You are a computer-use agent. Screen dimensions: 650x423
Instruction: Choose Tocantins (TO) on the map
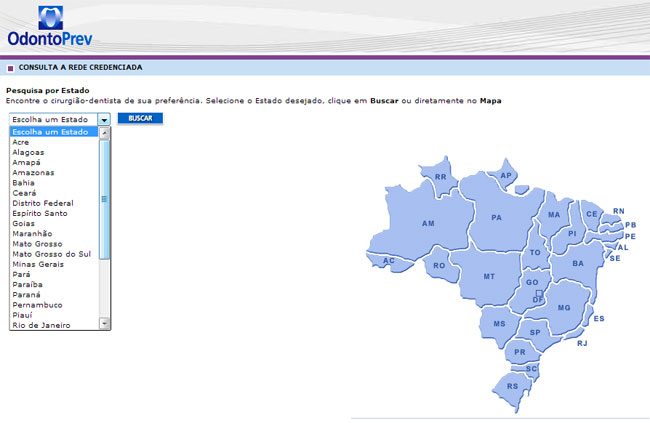coord(535,252)
